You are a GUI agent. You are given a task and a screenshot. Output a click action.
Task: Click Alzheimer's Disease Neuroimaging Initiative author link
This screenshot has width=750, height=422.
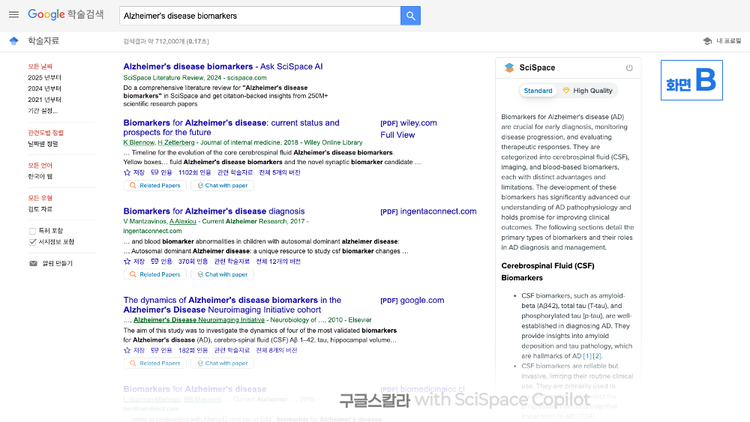(x=199, y=320)
